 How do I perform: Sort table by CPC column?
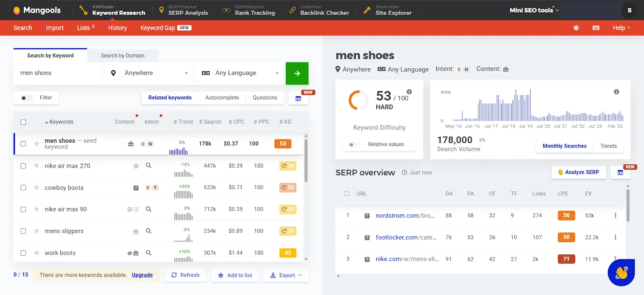pos(236,122)
